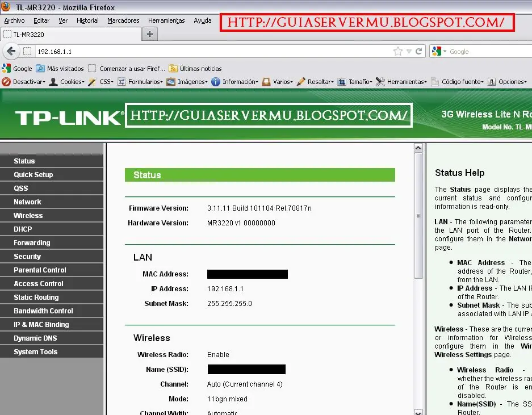Open the Código fuente toolbar dropdown

457,82
